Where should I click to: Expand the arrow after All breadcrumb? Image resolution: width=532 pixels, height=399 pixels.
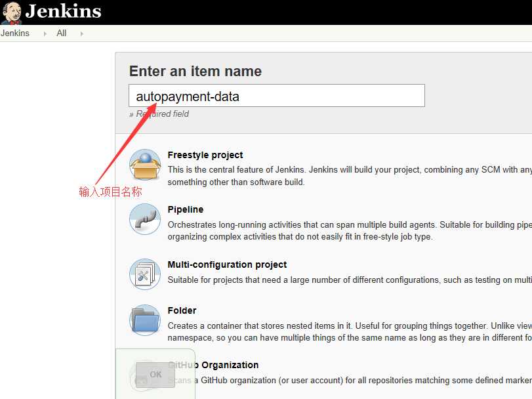coord(82,33)
